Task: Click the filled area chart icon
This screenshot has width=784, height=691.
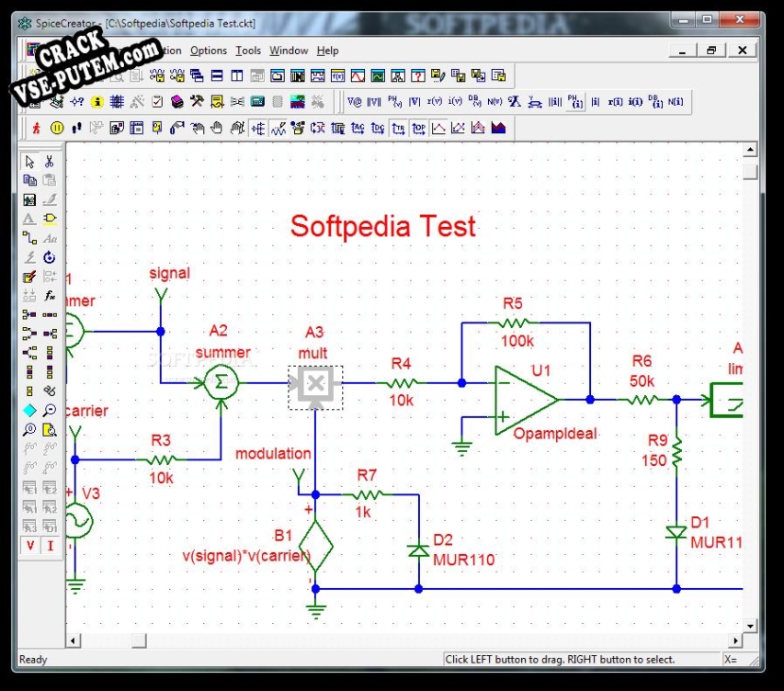Action: click(498, 128)
